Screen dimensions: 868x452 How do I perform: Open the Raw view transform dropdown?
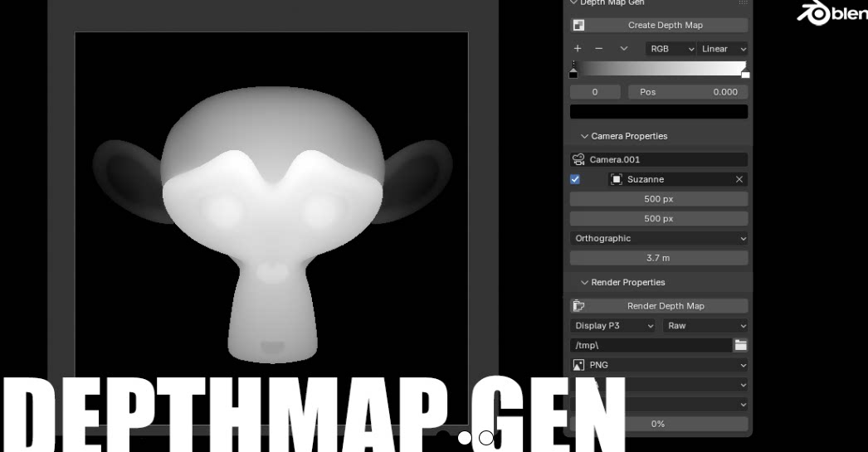click(x=705, y=326)
